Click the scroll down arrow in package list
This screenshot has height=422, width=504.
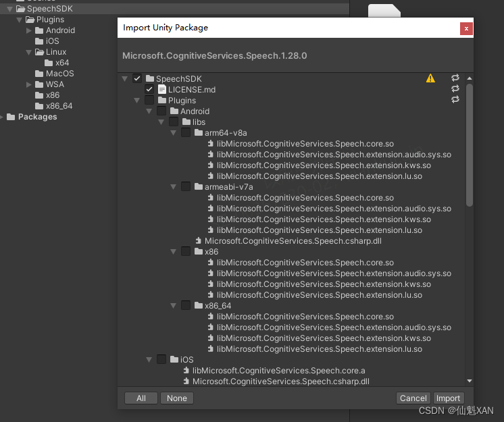click(x=470, y=381)
